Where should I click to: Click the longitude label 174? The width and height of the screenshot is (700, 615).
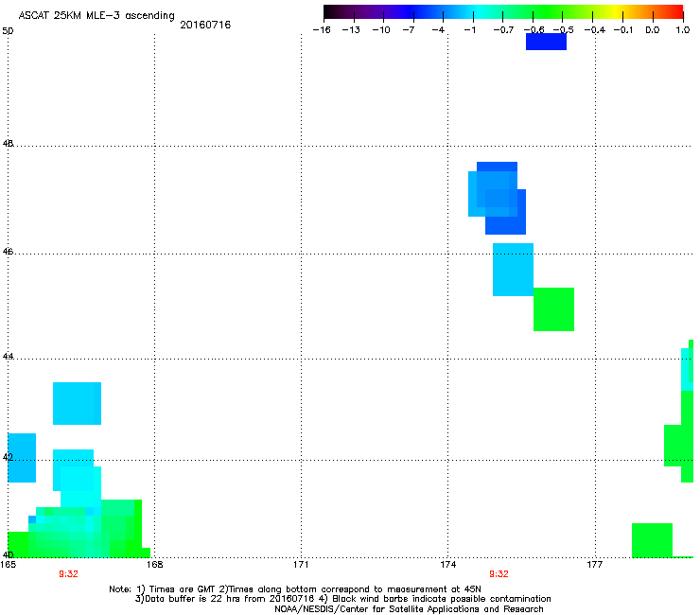coord(447,565)
